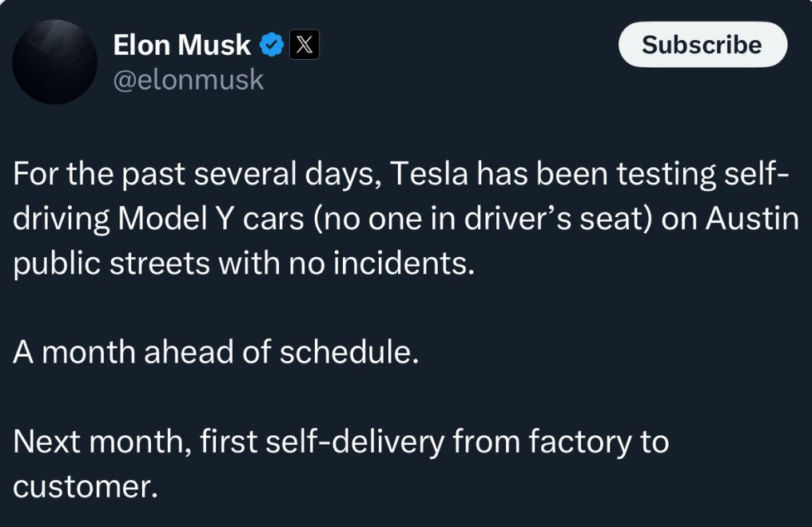
Task: Click the word "testing" in the first line
Action: click(x=665, y=174)
